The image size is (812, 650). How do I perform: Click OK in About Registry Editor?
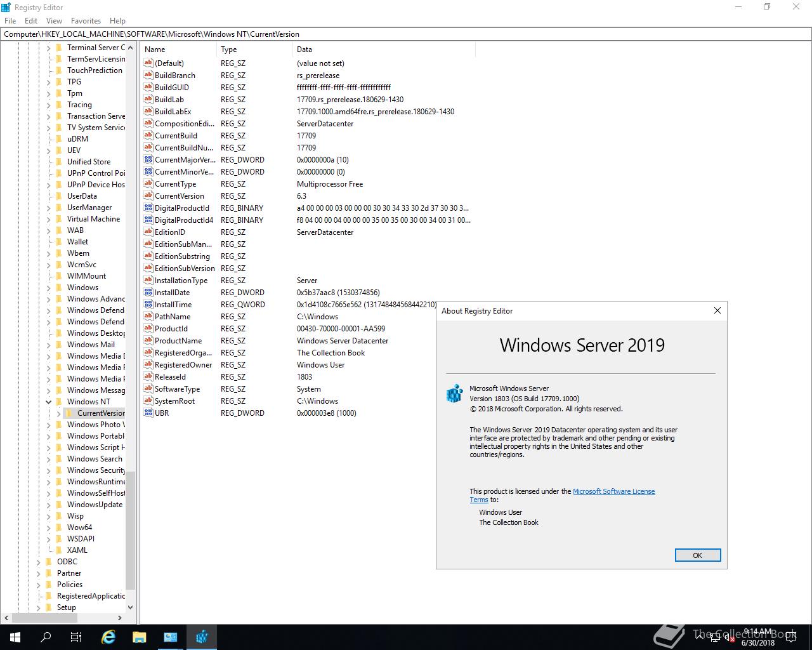coord(697,555)
